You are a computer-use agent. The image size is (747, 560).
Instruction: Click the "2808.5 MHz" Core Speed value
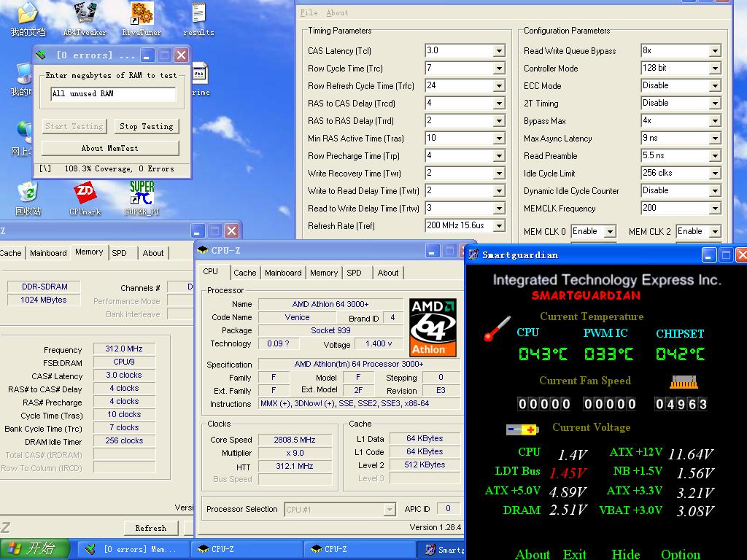pyautogui.click(x=295, y=440)
